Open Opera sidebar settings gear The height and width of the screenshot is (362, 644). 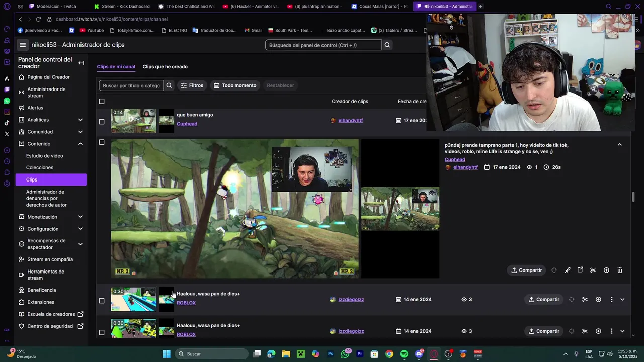point(7,184)
